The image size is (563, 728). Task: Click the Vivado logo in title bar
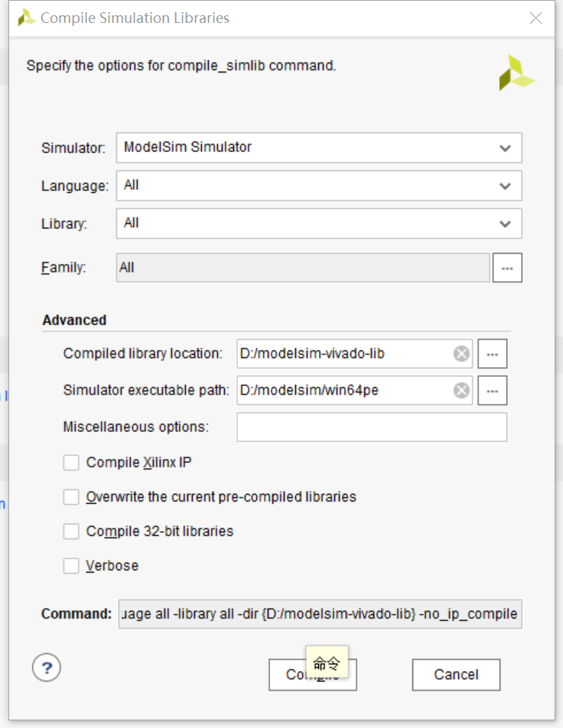(27, 18)
